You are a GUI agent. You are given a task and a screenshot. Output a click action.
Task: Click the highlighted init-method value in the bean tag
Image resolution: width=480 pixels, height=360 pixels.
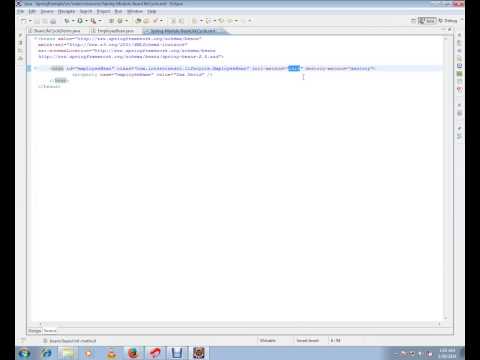tap(294, 68)
